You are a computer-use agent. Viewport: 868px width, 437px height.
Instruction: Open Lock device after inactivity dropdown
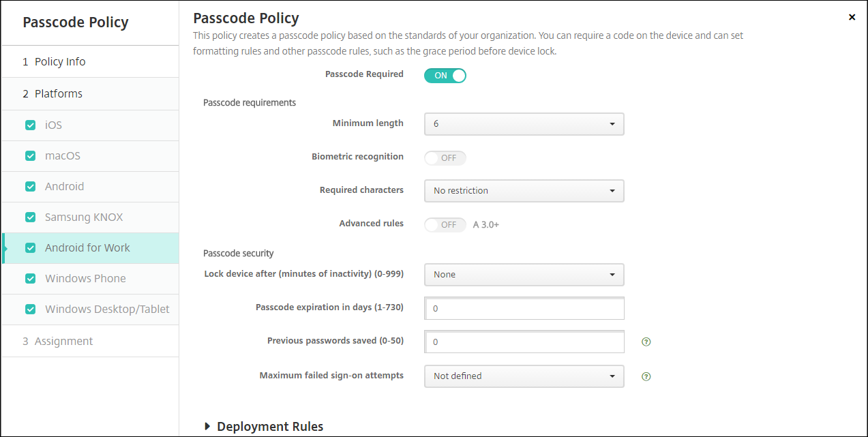[x=524, y=275]
